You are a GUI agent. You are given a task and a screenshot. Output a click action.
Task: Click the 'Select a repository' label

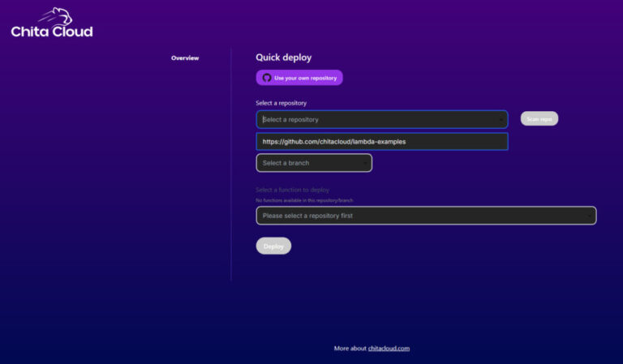pos(281,103)
